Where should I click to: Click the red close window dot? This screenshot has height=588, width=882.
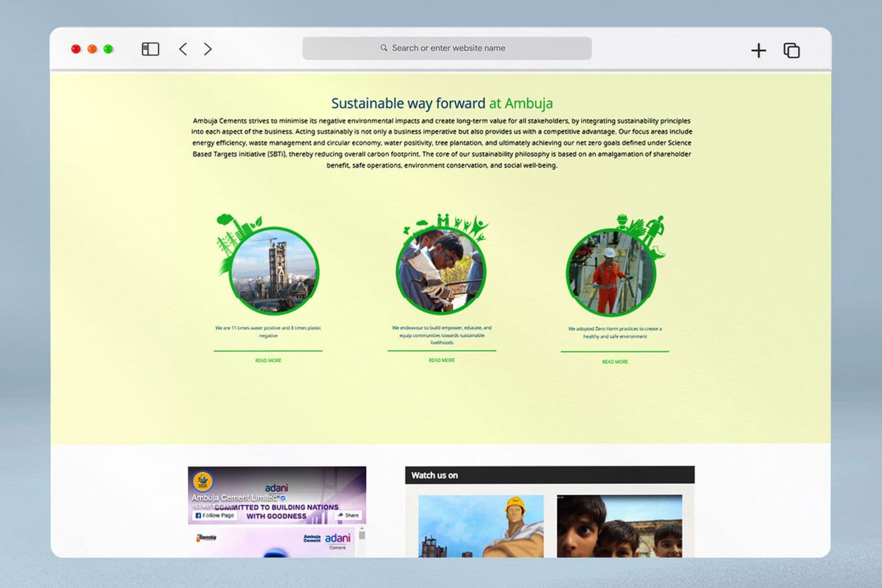click(76, 49)
